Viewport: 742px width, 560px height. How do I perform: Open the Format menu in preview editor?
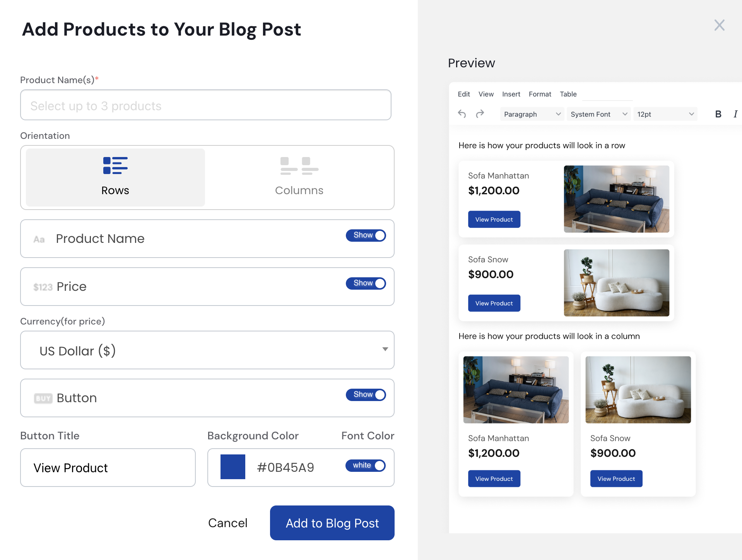(540, 94)
